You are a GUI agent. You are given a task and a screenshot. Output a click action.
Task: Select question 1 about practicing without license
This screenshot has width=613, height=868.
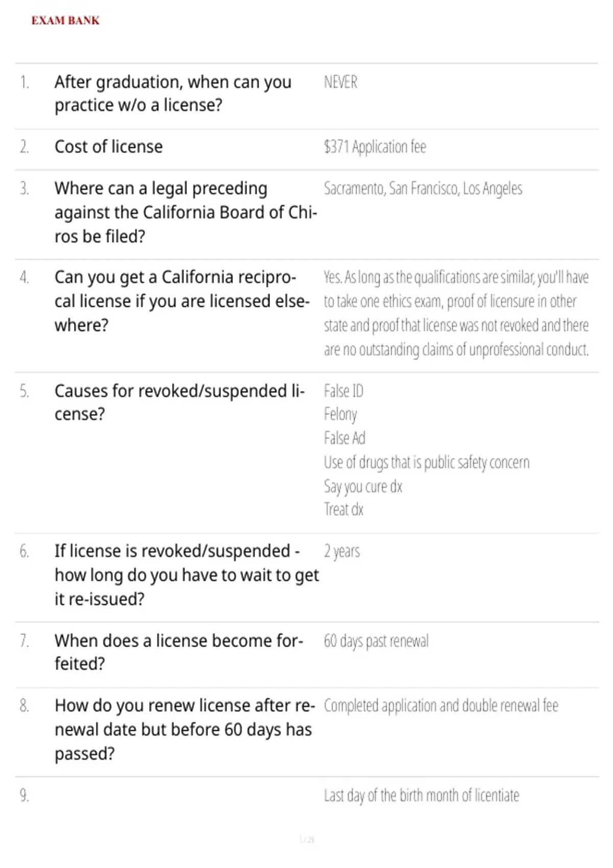(x=173, y=93)
